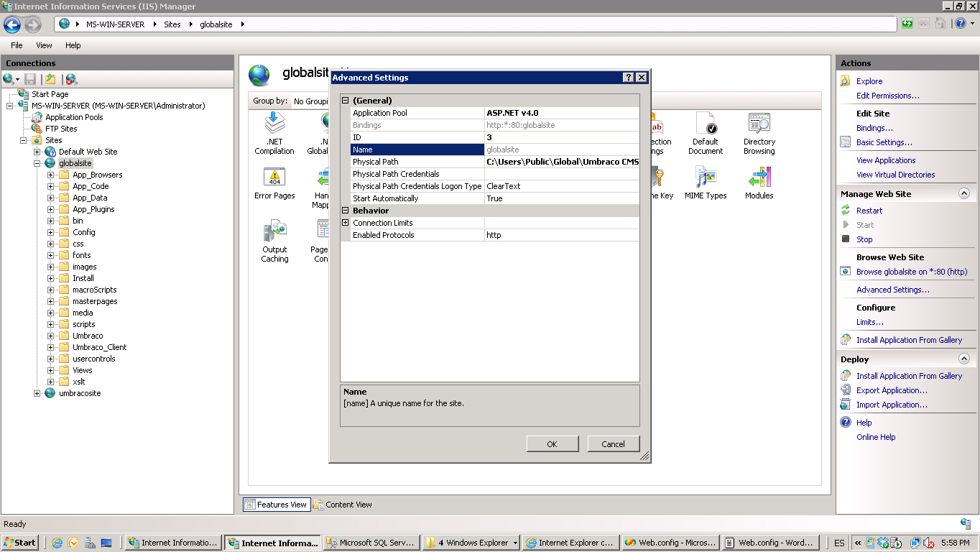The image size is (980, 552).
Task: Stop the web site
Action: click(x=864, y=239)
